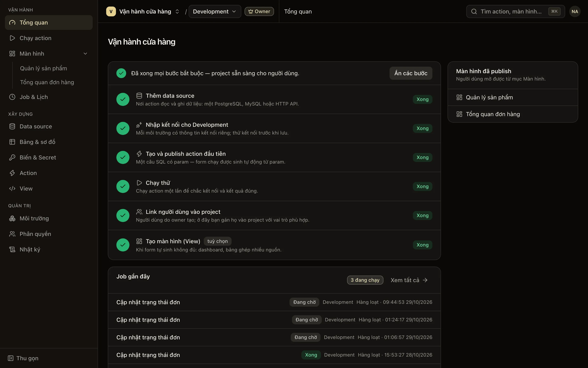This screenshot has width=588, height=368.
Task: Click the Tổng quan breadcrumb in the header
Action: (298, 11)
